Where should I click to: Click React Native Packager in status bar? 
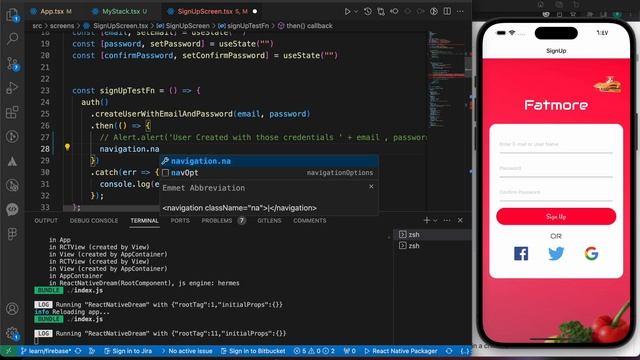tap(401, 351)
